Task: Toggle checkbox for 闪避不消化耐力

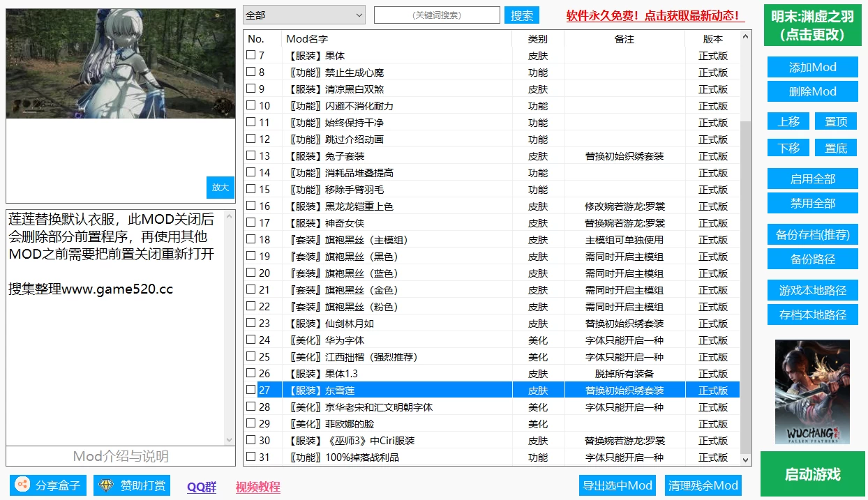Action: pyautogui.click(x=250, y=105)
